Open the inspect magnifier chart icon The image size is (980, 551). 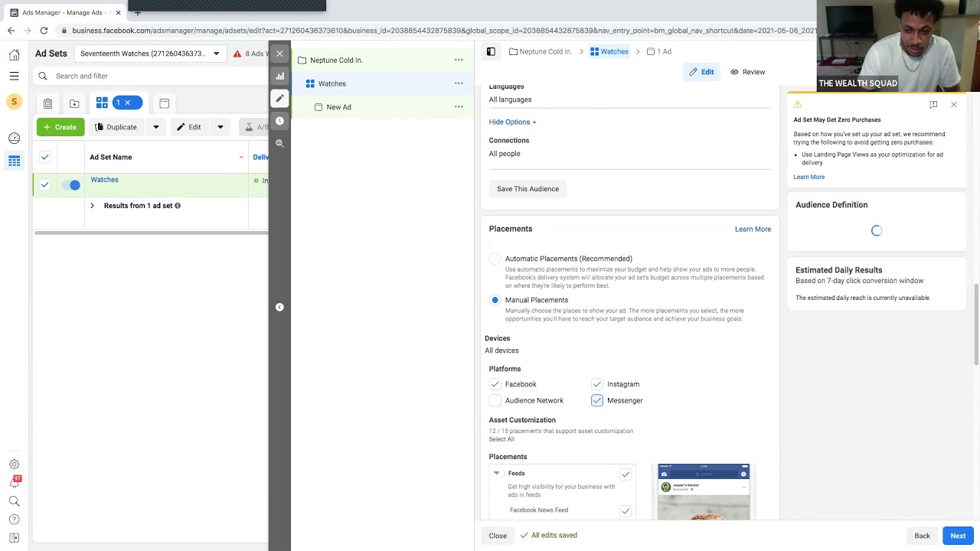tap(279, 143)
